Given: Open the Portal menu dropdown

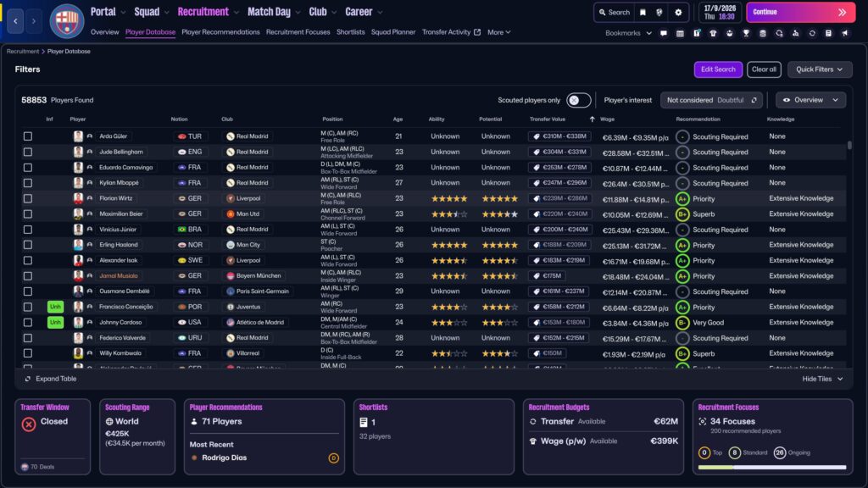Looking at the screenshot, I should pyautogui.click(x=108, y=12).
